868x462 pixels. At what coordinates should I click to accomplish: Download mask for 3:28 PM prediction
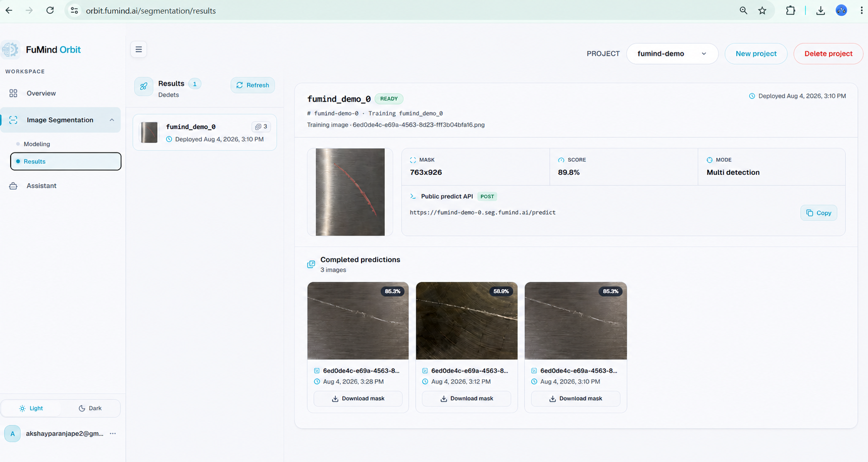point(358,399)
